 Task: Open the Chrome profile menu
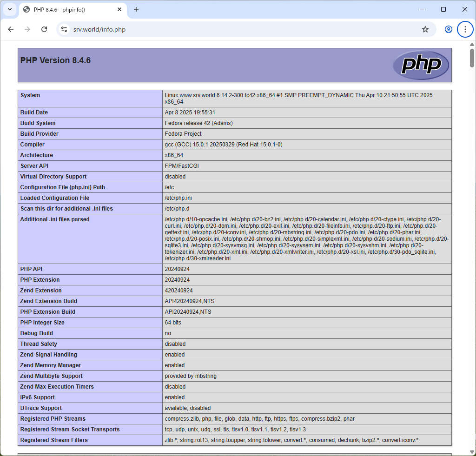coord(449,29)
